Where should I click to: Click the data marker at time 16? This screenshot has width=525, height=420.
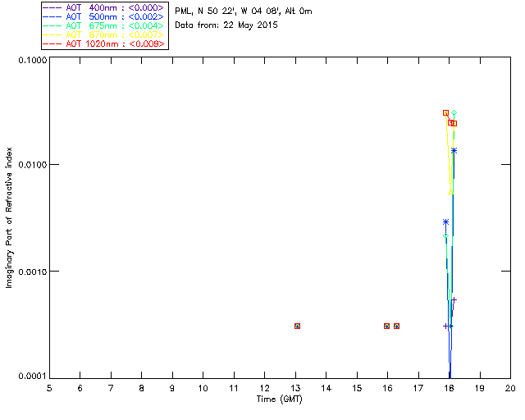click(x=386, y=326)
